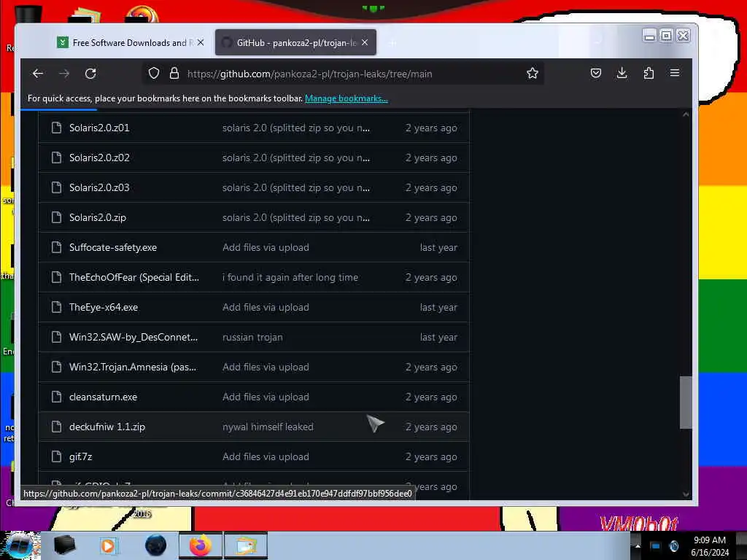Viewport: 747px width, 560px height.
Task: Open the TheEchoOfFear (Special Edit... file link
Action: 134,277
